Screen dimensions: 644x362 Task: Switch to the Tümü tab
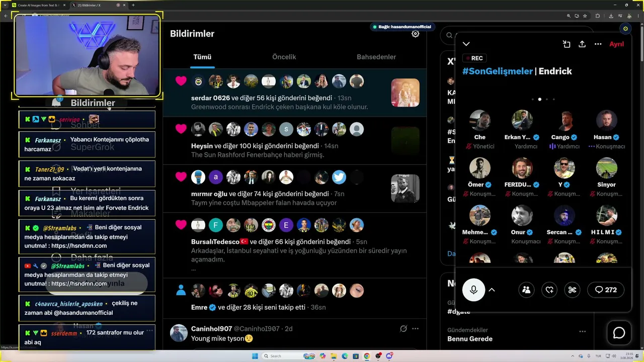tap(202, 57)
